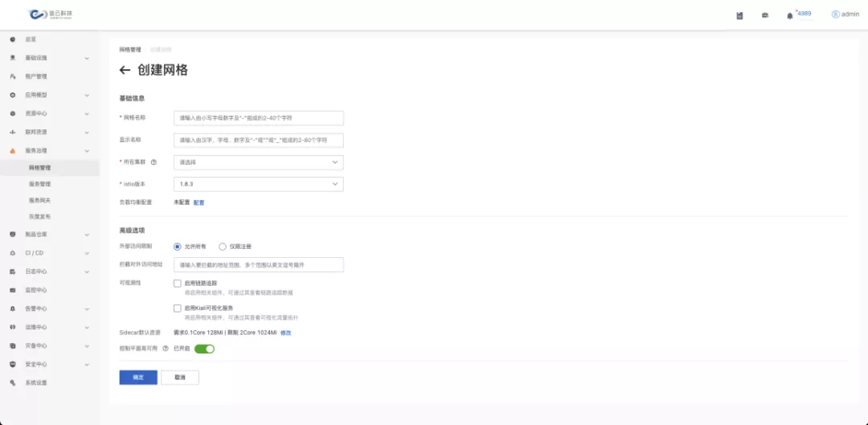Enable the 启用Kiali可视化服务 checkbox

[x=177, y=309]
